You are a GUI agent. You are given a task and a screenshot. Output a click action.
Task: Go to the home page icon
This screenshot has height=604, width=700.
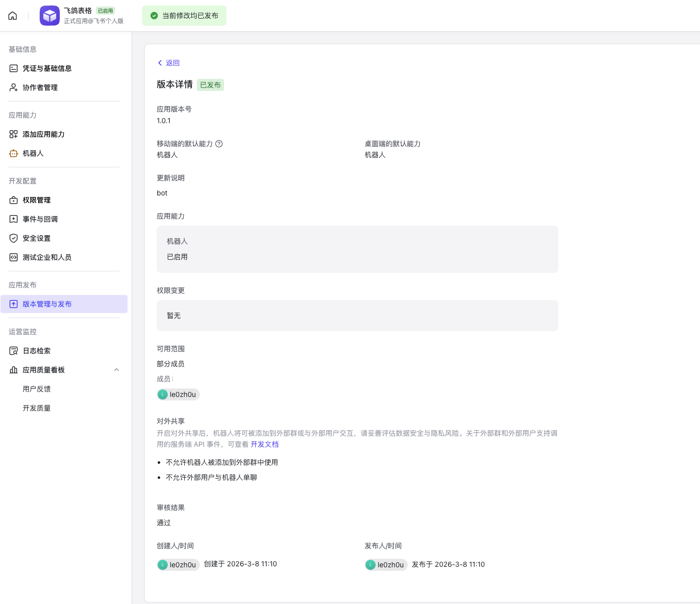click(13, 16)
